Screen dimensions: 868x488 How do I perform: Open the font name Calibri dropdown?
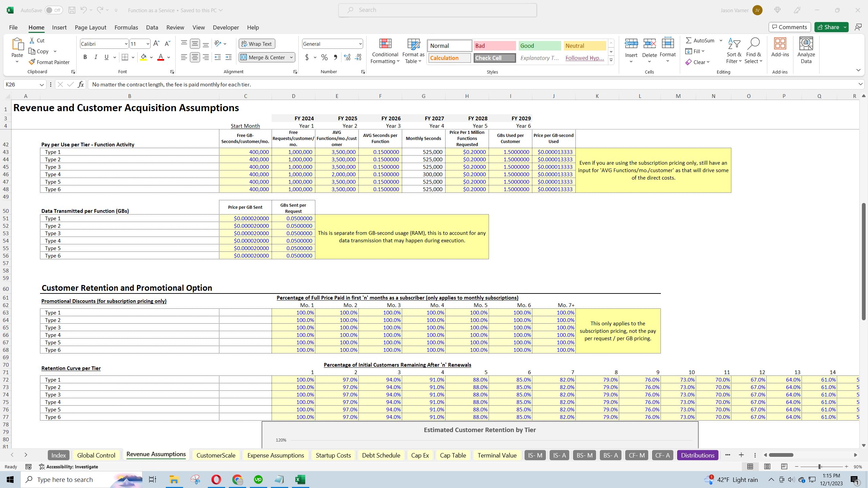[x=126, y=44]
